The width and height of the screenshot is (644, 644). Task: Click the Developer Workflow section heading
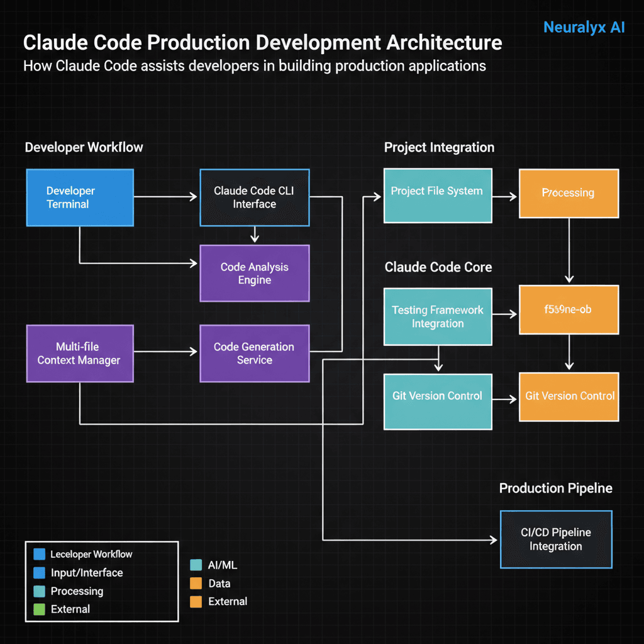click(x=84, y=147)
